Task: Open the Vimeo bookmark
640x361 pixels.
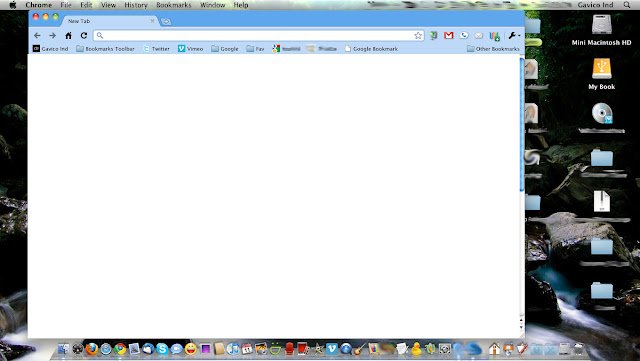Action: coord(190,49)
